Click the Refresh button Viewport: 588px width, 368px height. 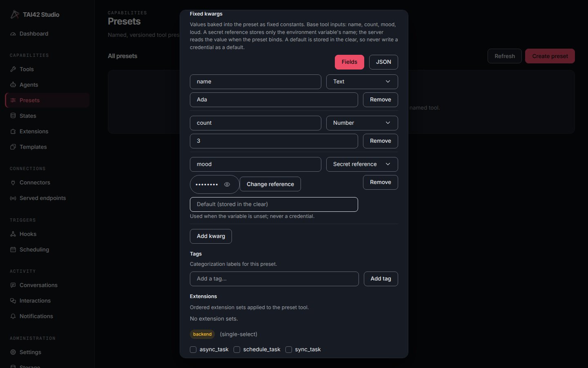pos(505,56)
